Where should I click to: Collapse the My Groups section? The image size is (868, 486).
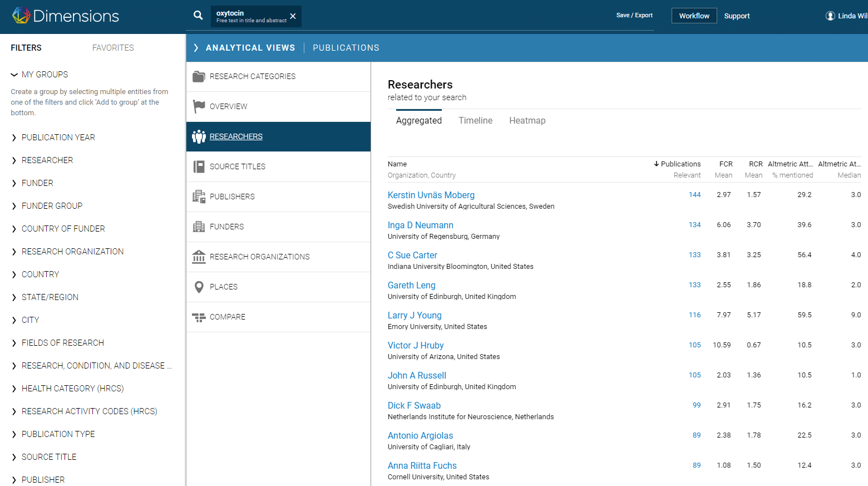point(14,75)
